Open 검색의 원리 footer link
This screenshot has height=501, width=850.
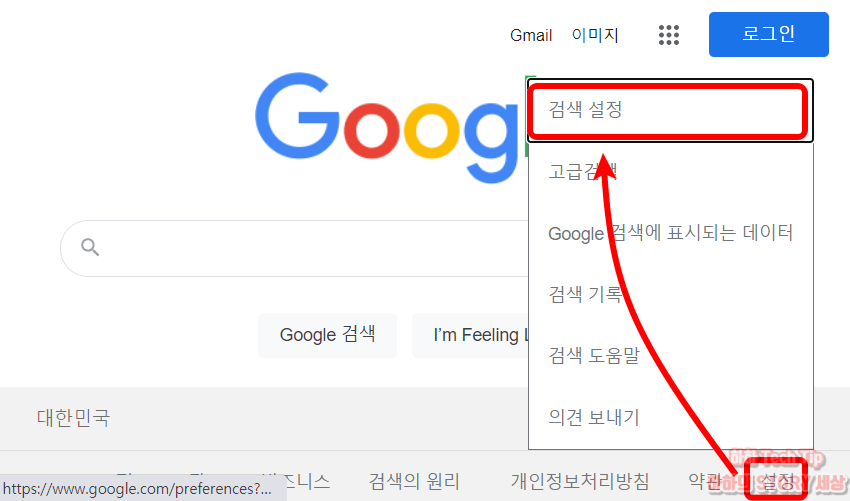[414, 481]
